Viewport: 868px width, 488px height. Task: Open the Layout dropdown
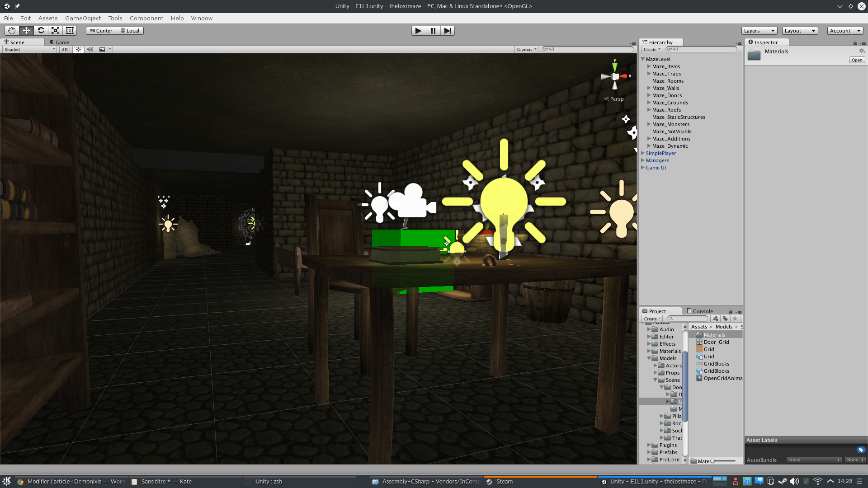point(799,30)
